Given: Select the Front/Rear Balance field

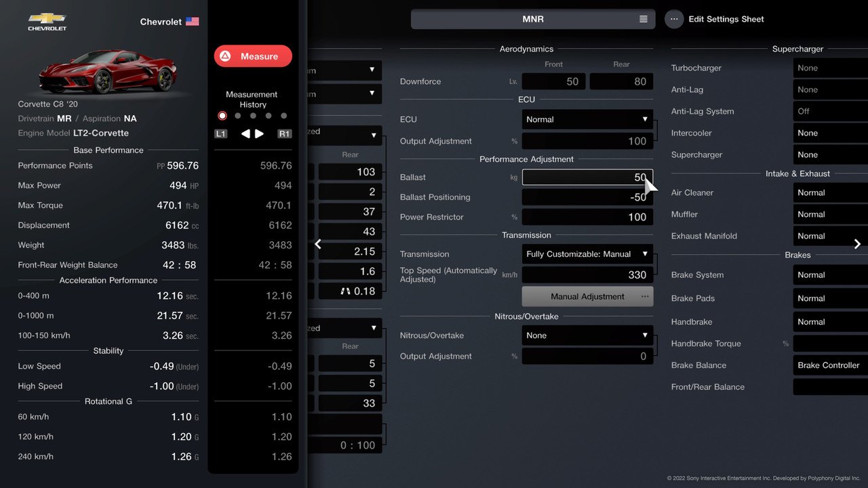Looking at the screenshot, I should [831, 387].
